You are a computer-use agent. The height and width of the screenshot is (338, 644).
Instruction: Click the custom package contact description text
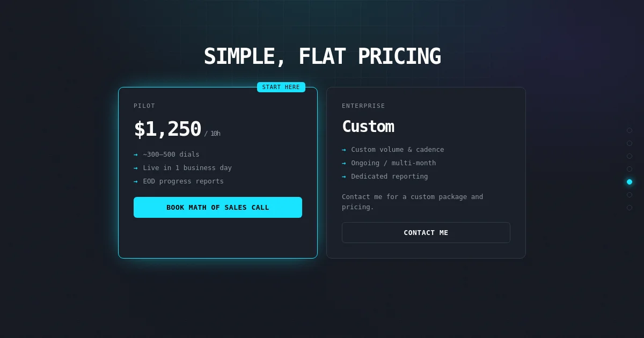[x=412, y=202]
